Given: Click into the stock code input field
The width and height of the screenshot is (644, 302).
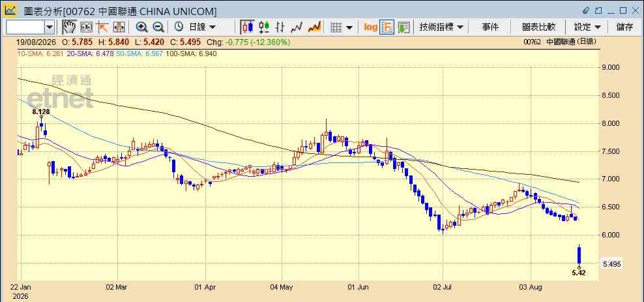Looking at the screenshot, I should tap(25, 27).
